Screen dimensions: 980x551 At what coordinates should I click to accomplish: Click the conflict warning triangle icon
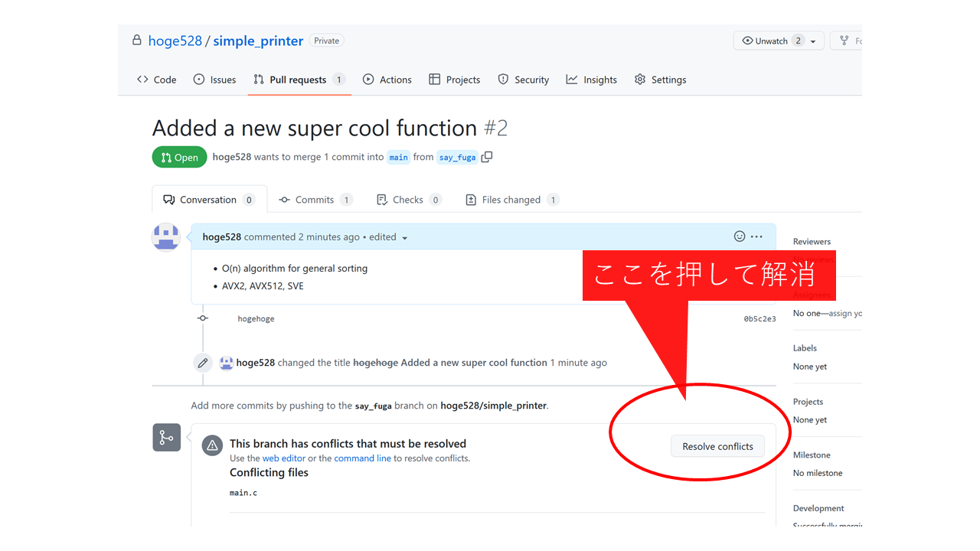[212, 445]
